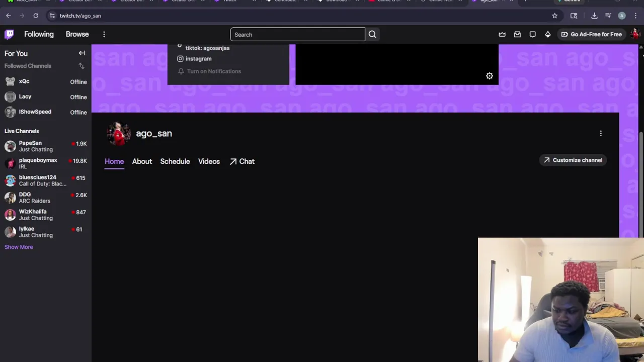This screenshot has width=644, height=362.
Task: Open stream player settings gear
Action: (490, 76)
